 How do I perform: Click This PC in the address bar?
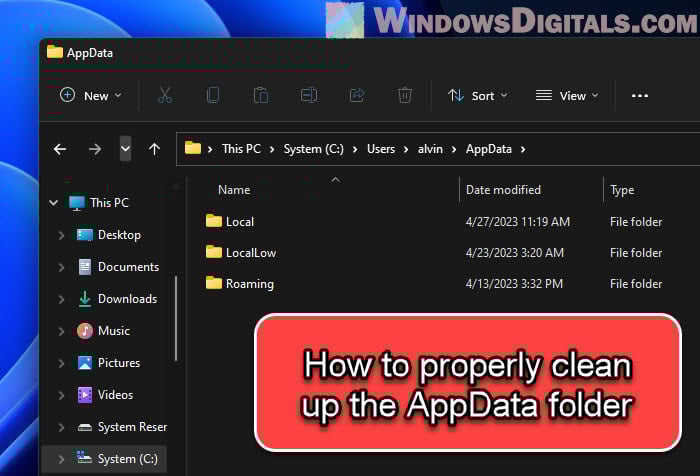[x=242, y=149]
